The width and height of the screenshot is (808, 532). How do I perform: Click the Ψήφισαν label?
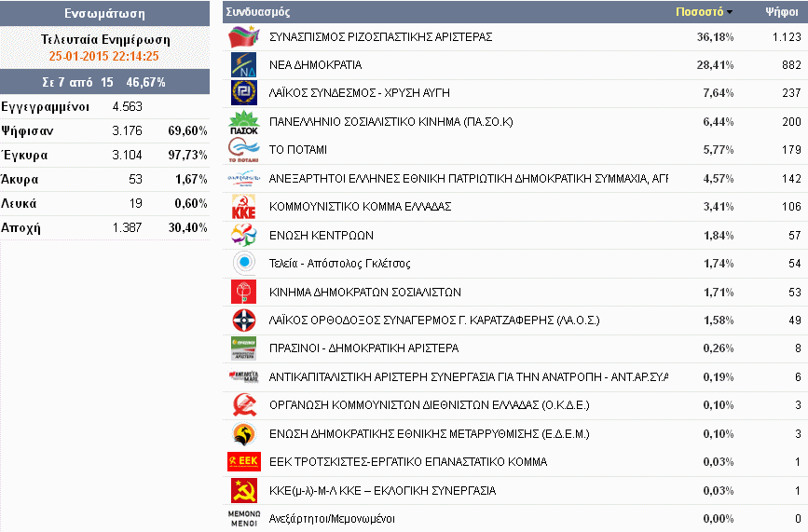[27, 130]
